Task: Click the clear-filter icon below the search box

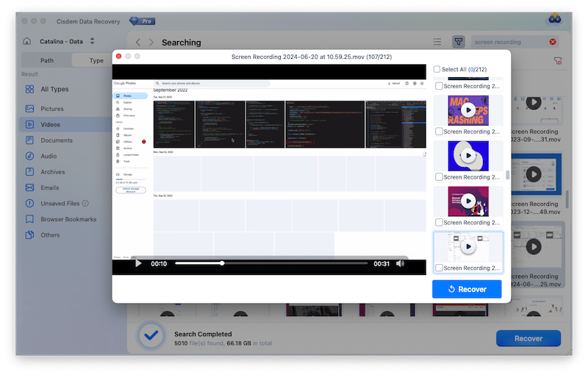Action: 558,61
